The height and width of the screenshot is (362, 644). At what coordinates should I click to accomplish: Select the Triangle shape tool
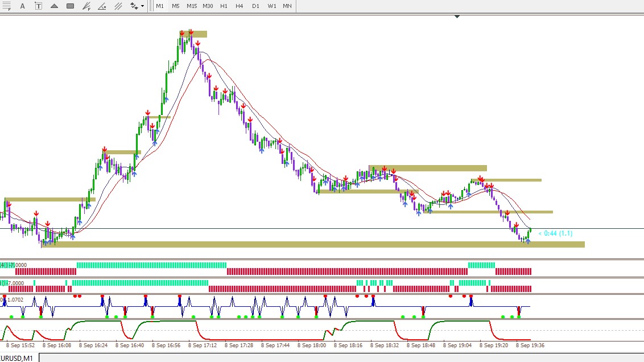54,6
